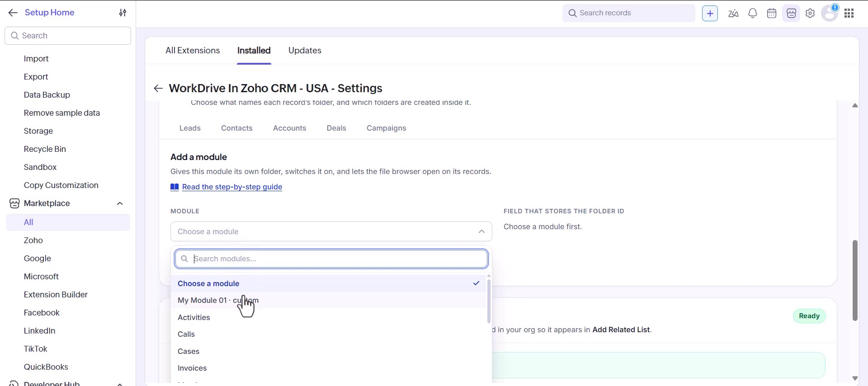Viewport: 868px width, 386px height.
Task: Open the Contacts module tab
Action: pyautogui.click(x=237, y=128)
